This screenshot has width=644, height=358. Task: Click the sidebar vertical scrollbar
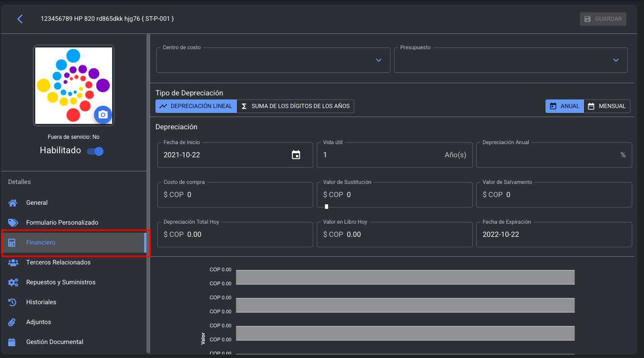[148, 194]
